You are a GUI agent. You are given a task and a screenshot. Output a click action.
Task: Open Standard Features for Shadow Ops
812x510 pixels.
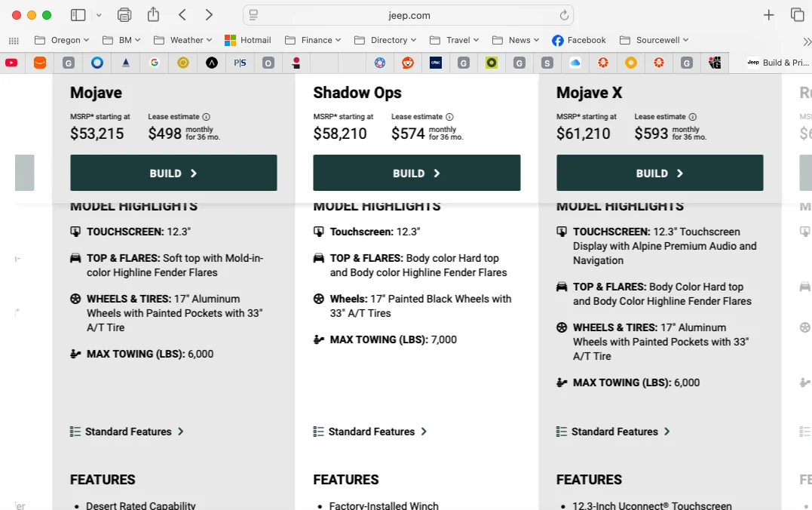point(370,432)
